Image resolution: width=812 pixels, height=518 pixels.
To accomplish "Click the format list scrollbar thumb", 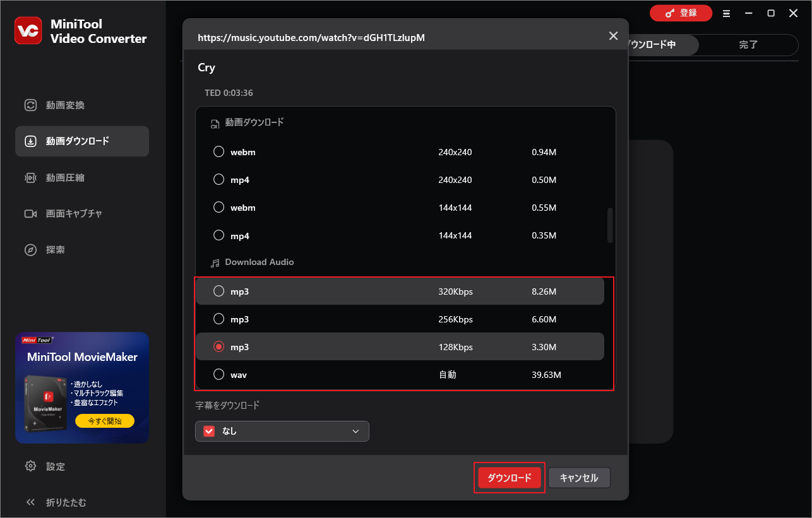I will click(610, 225).
